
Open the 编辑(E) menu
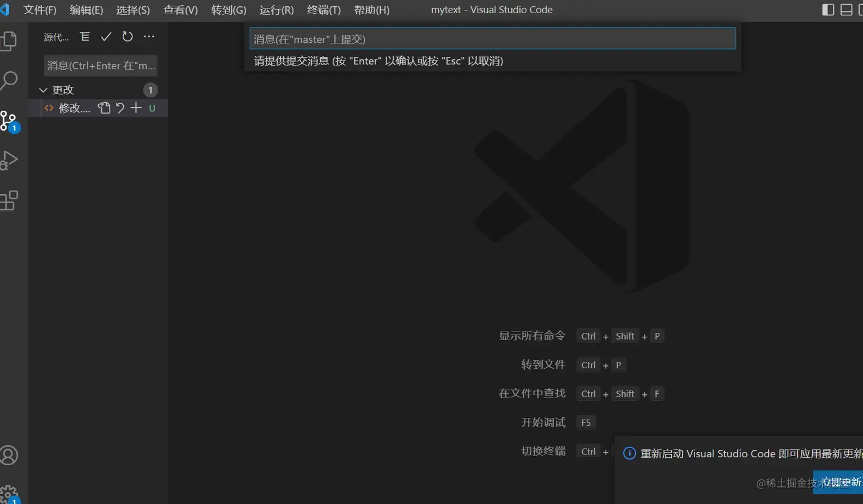[86, 10]
